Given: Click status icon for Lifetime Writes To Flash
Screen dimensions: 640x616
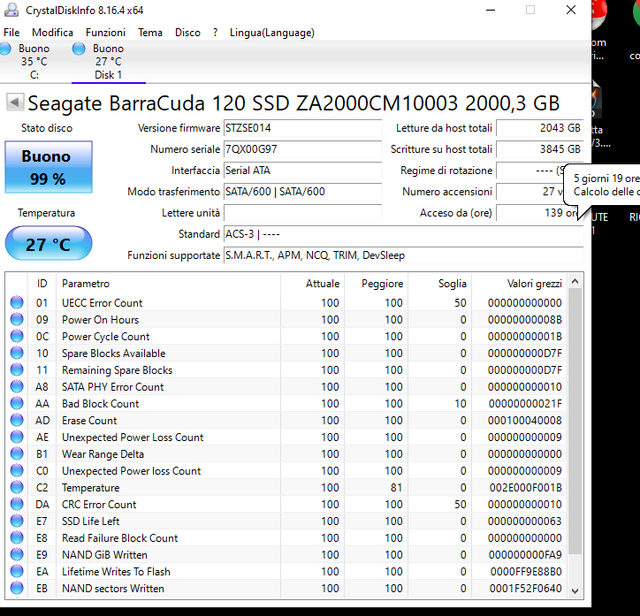Looking at the screenshot, I should pyautogui.click(x=17, y=571).
